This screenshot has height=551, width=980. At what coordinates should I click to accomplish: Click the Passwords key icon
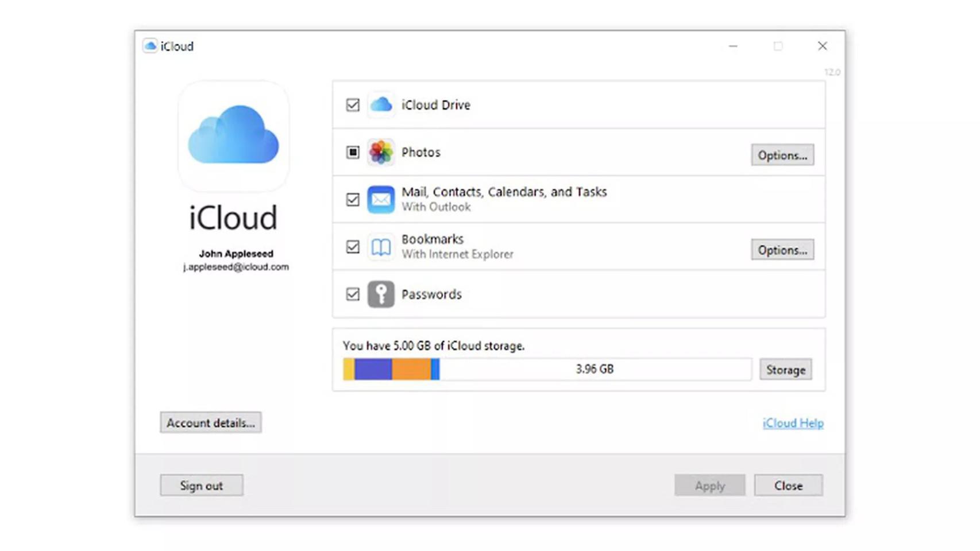[x=381, y=294]
